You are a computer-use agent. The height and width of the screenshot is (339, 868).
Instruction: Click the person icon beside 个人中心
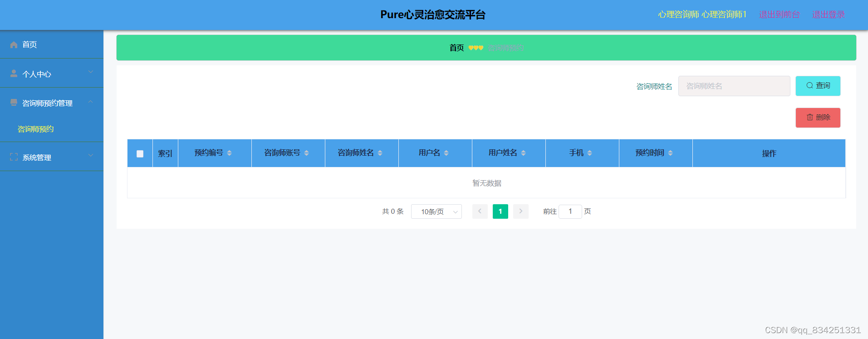pyautogui.click(x=14, y=74)
